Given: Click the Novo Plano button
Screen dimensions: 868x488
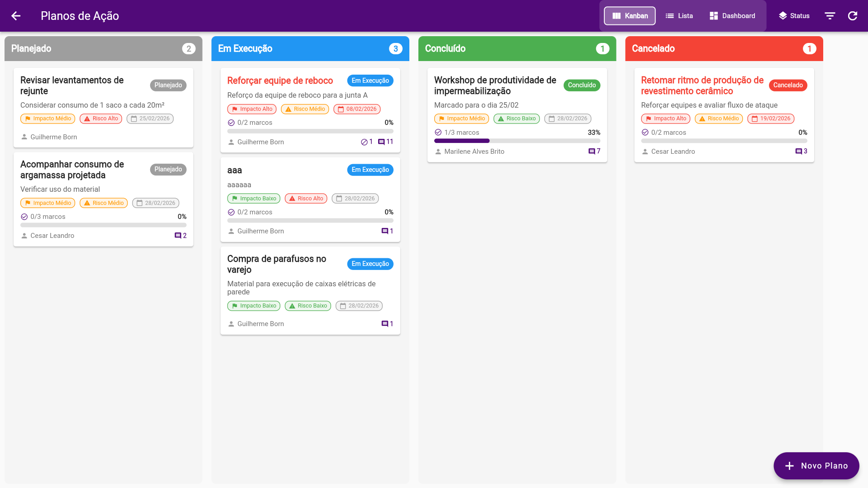Looking at the screenshot, I should (x=816, y=466).
